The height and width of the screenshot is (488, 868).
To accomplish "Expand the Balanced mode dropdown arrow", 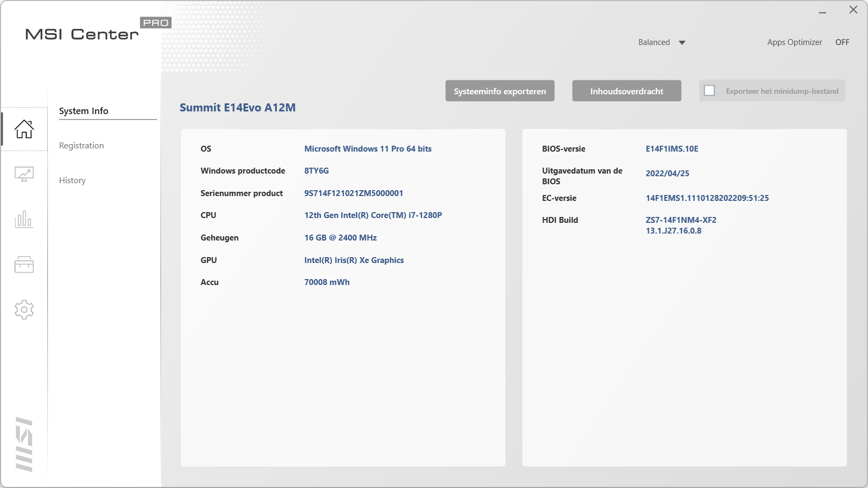I will (682, 43).
